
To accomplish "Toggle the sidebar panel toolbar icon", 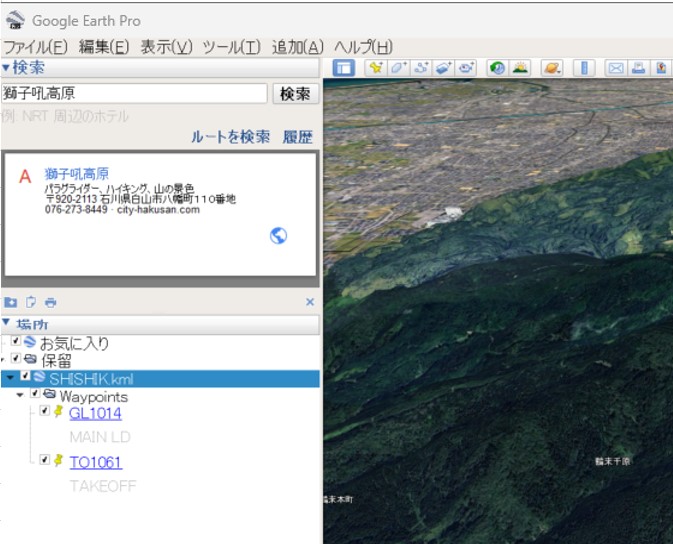I will coord(344,69).
